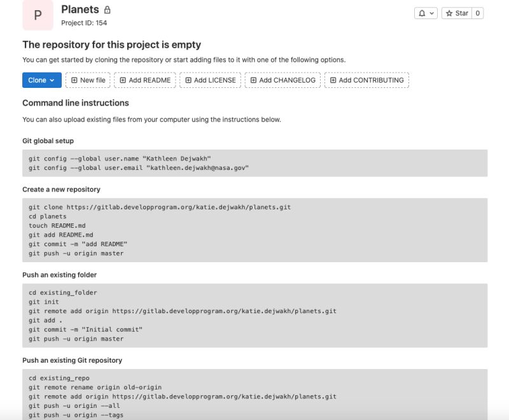Expand the notification settings chevron
509x420 pixels.
point(432,13)
